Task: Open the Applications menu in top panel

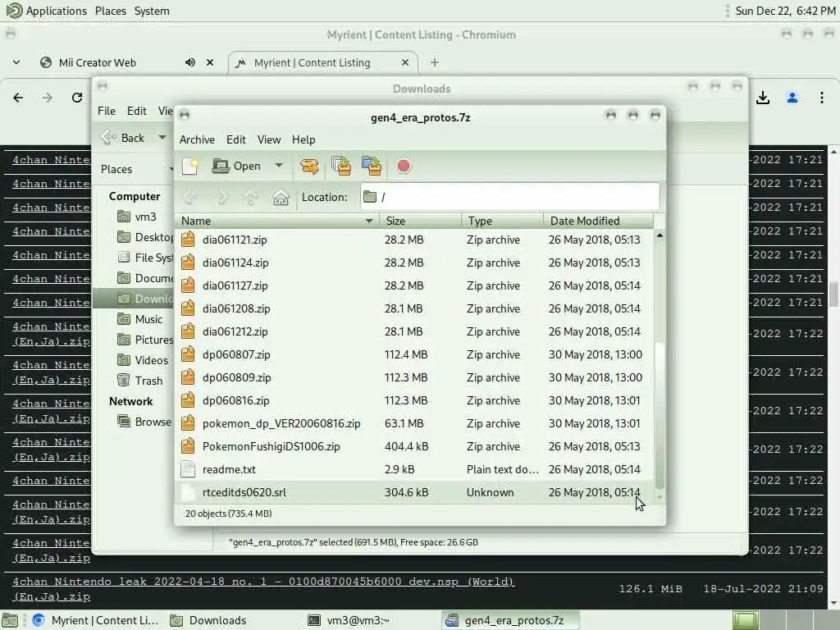Action: [47, 11]
